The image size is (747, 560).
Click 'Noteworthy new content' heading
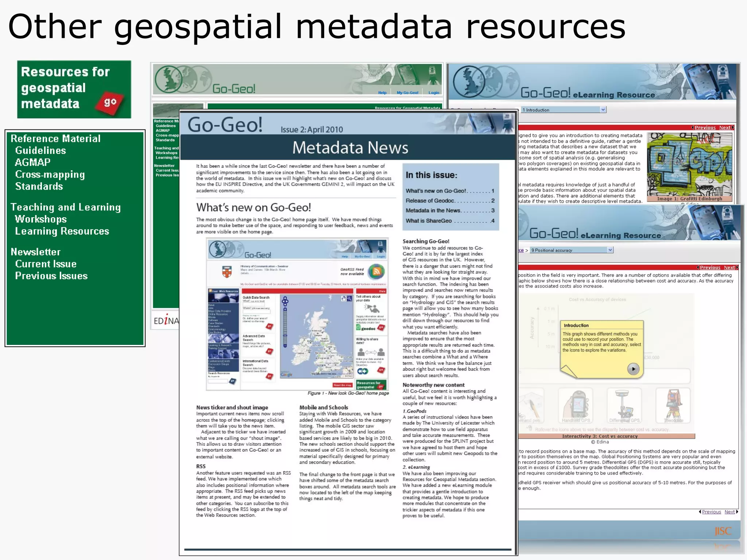point(433,385)
